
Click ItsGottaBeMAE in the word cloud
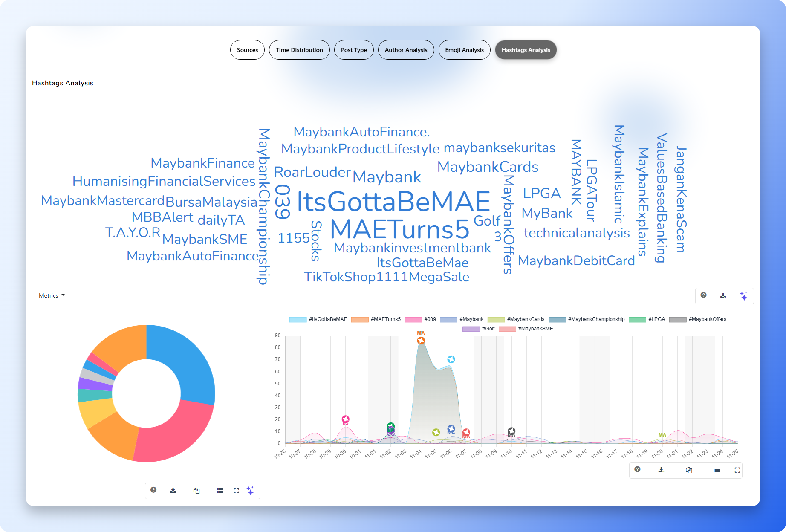pos(393,201)
